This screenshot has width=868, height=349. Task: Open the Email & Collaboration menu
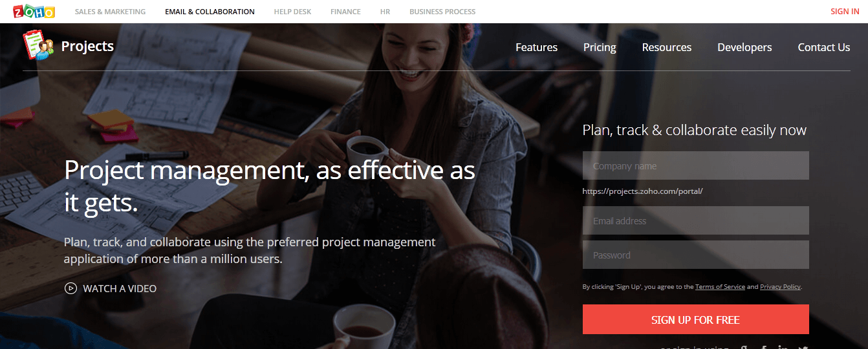coord(210,12)
